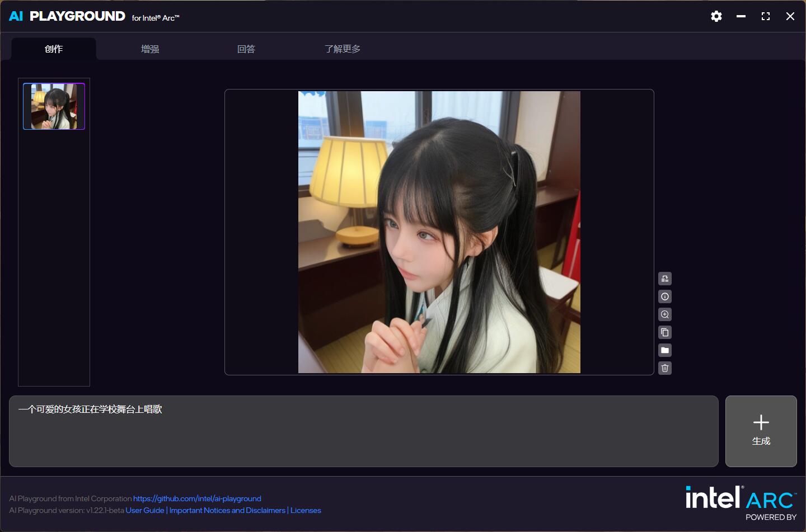Go to the 了解更多 tab
The height and width of the screenshot is (532, 806).
point(343,49)
